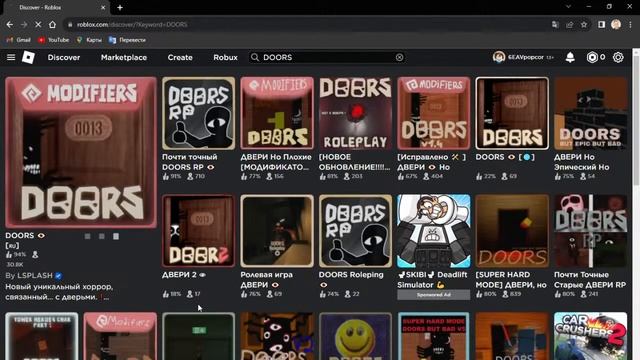The height and width of the screenshot is (360, 640).
Task: Click the Roblox logo icon
Action: (28, 58)
